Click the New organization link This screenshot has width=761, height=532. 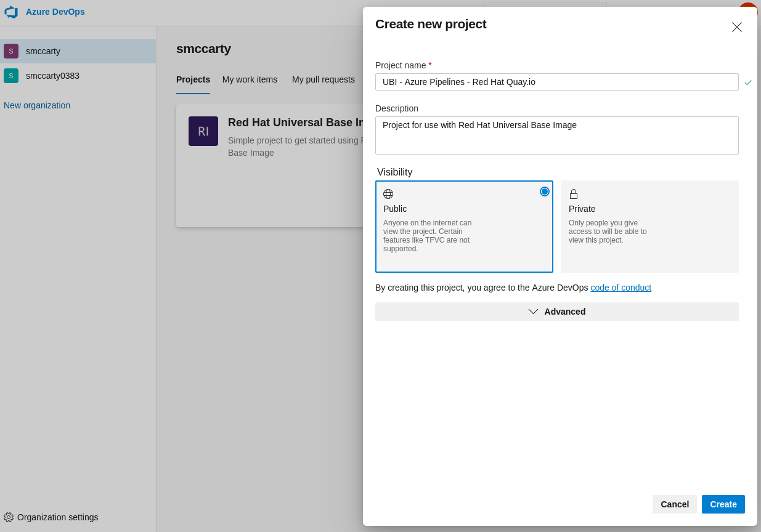37,105
